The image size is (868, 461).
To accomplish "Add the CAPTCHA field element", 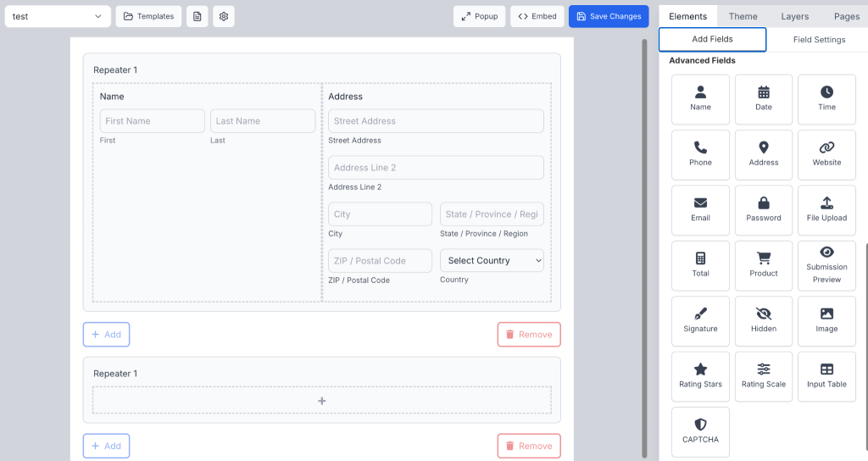I will point(700,430).
